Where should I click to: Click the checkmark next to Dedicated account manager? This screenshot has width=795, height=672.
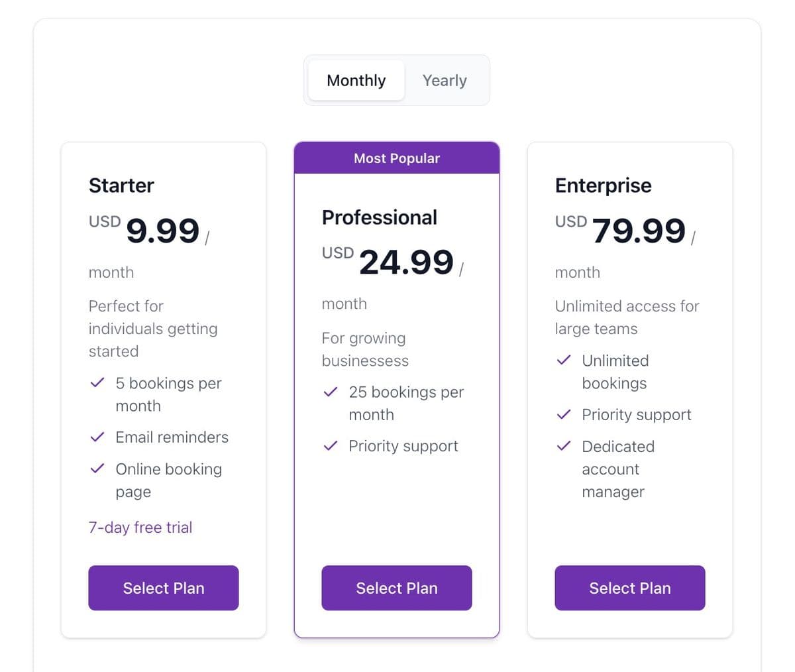(x=564, y=446)
